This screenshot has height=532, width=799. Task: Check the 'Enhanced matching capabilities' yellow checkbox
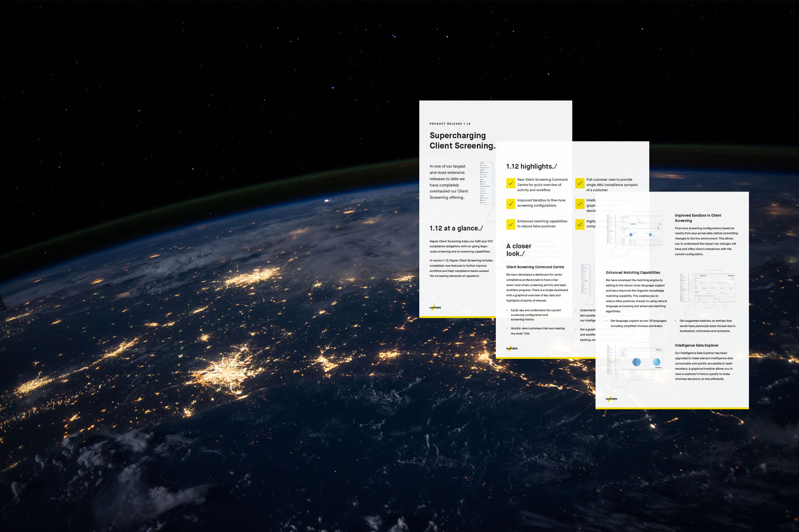pos(511,224)
